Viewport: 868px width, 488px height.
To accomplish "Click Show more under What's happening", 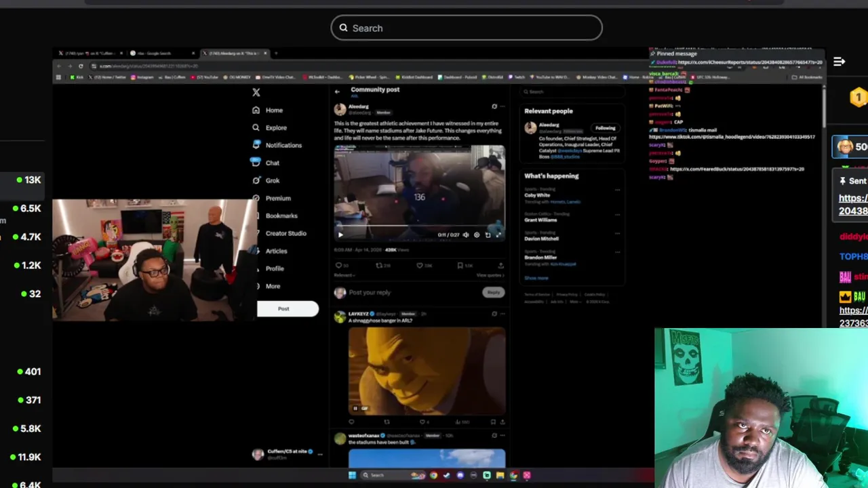I will [x=536, y=278].
